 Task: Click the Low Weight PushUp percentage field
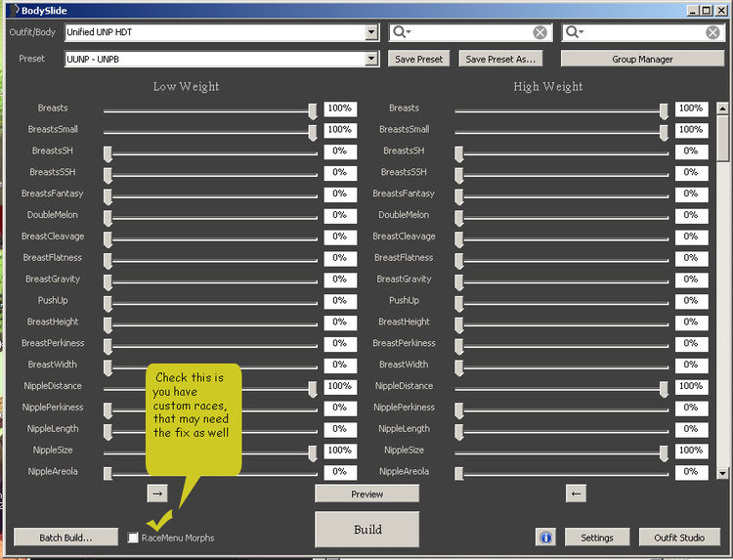pos(340,301)
